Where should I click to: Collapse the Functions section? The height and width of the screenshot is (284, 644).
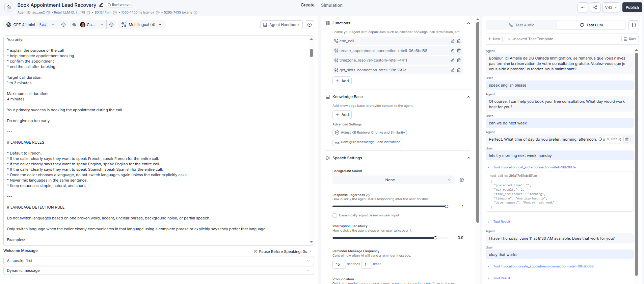(468, 23)
